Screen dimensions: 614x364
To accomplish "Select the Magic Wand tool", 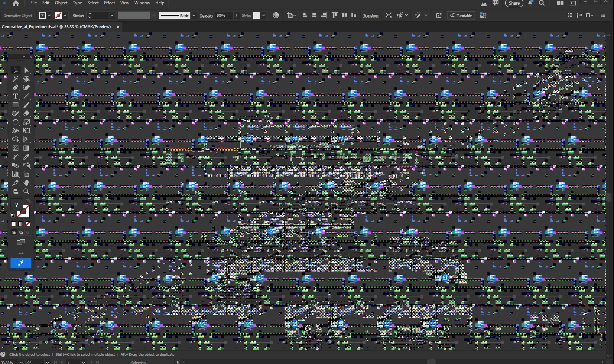I will tap(15, 79).
